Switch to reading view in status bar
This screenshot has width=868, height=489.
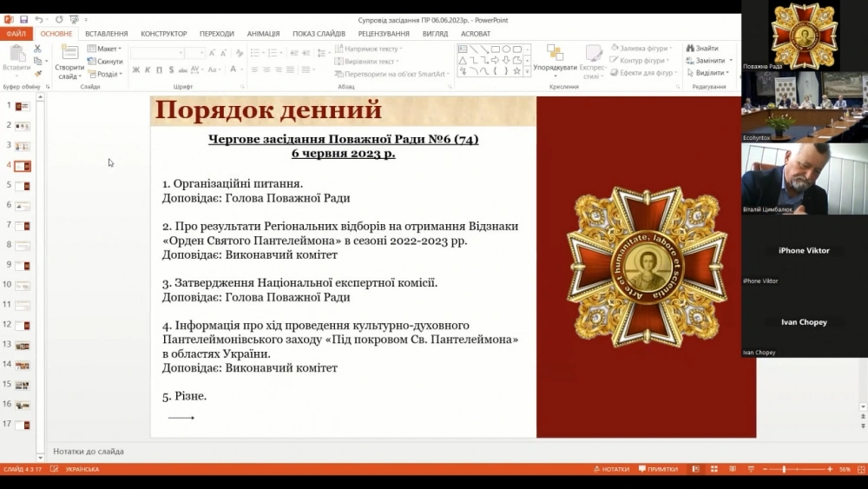point(733,469)
